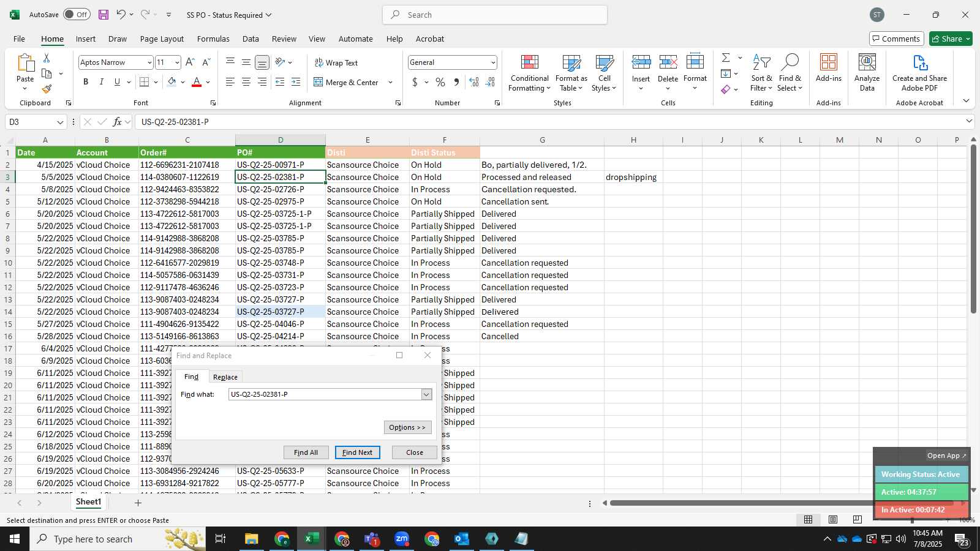
Task: Select cell with 'dropshipping' text
Action: (x=633, y=177)
